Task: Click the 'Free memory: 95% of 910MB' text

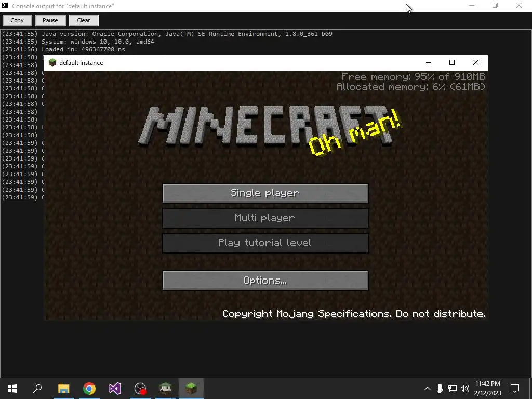Action: (413, 77)
